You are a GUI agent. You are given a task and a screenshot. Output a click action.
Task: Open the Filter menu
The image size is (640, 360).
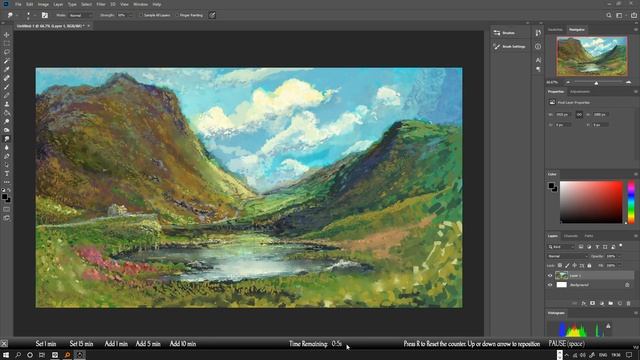(x=101, y=4)
